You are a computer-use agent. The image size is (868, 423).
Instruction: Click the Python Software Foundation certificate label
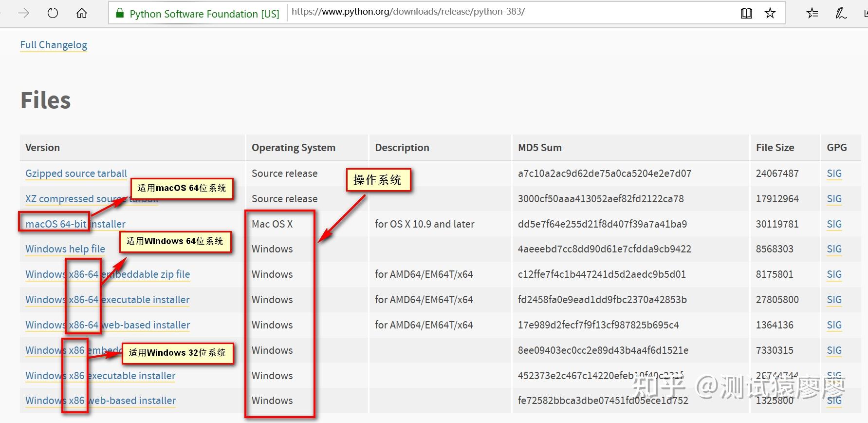(204, 14)
